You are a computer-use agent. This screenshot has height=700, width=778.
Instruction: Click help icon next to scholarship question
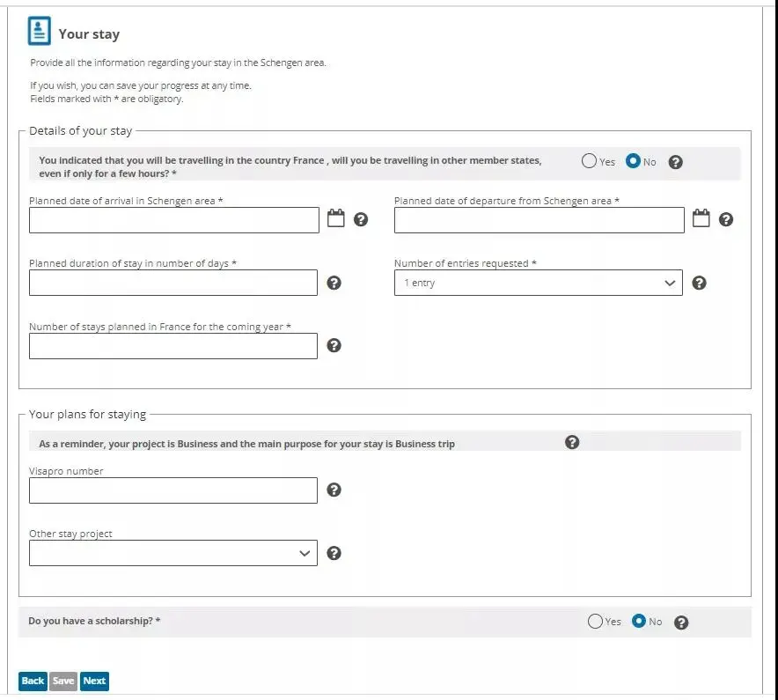tap(681, 623)
